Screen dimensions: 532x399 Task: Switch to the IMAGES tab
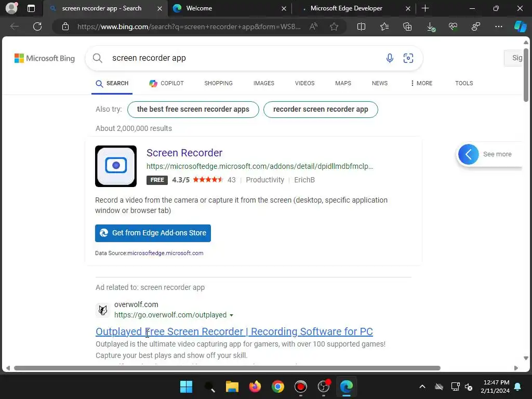tap(263, 83)
